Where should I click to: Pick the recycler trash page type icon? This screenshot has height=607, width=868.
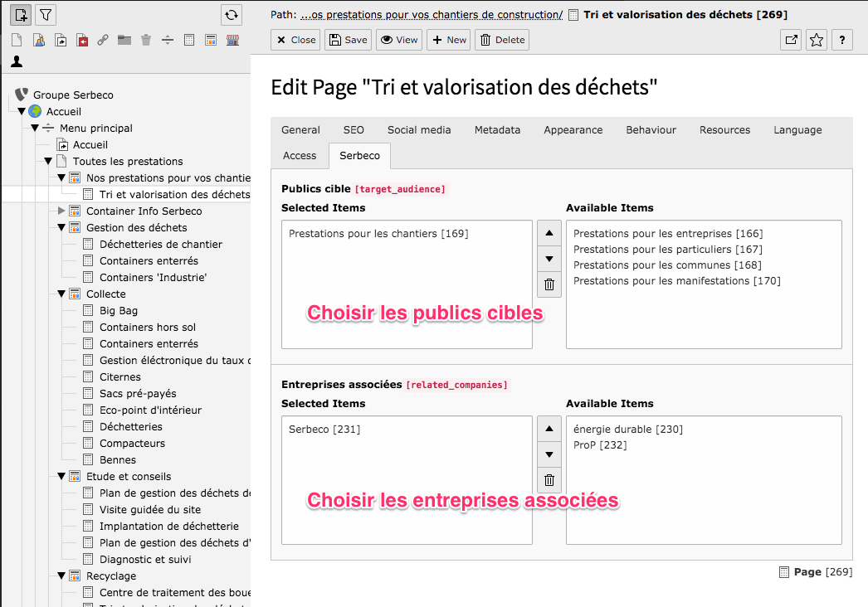pos(146,40)
